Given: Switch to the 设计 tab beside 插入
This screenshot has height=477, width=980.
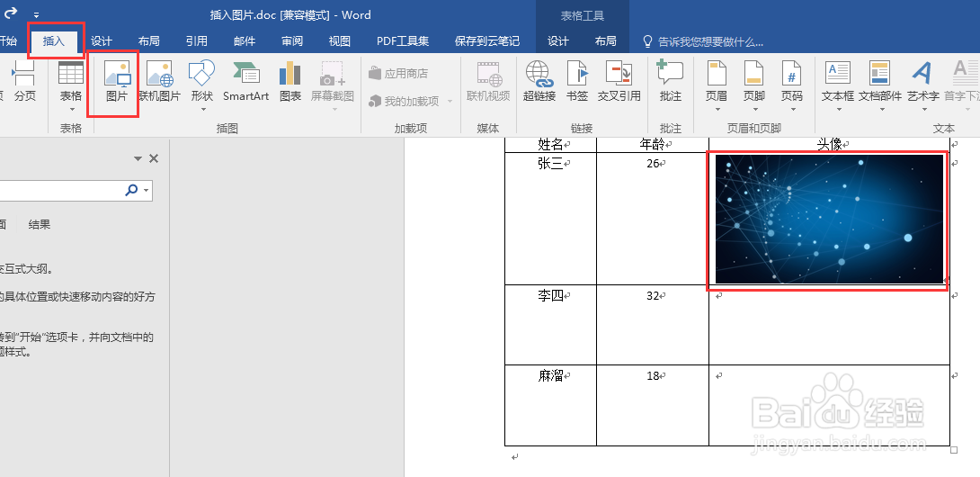Looking at the screenshot, I should pyautogui.click(x=102, y=41).
